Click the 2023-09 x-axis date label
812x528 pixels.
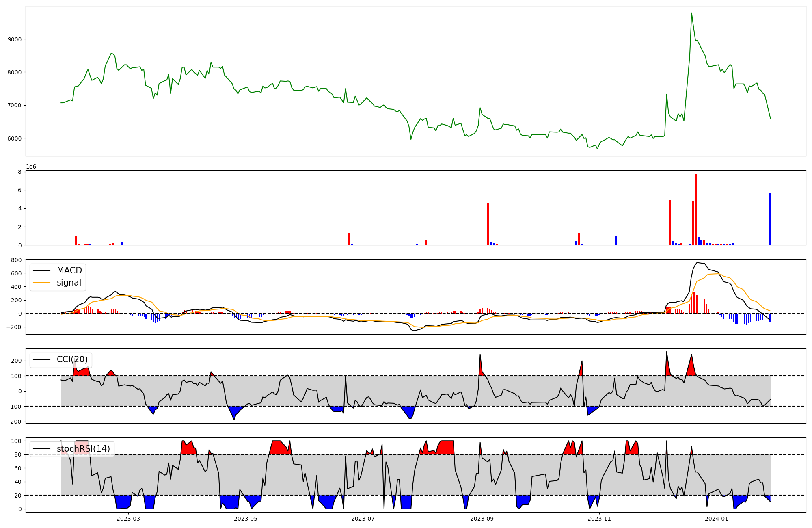click(482, 519)
